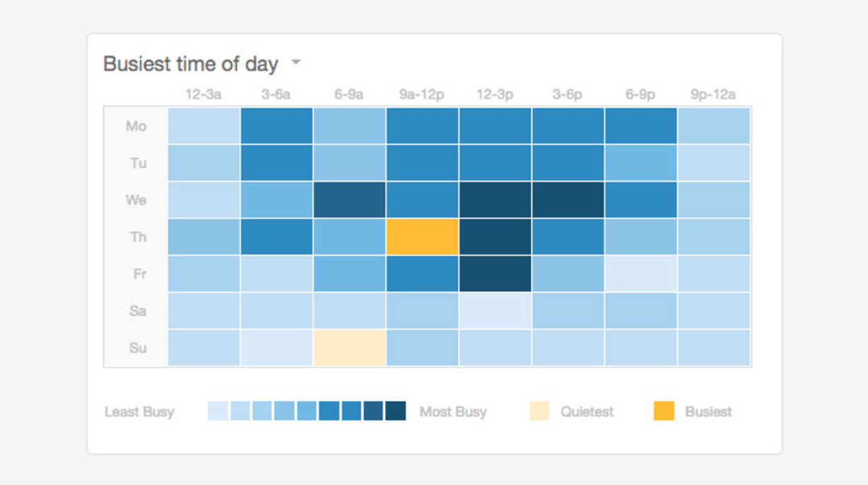Screen dimensions: 868x485
Task: Click the Monday 3-6a heatmap cell
Action: click(276, 126)
